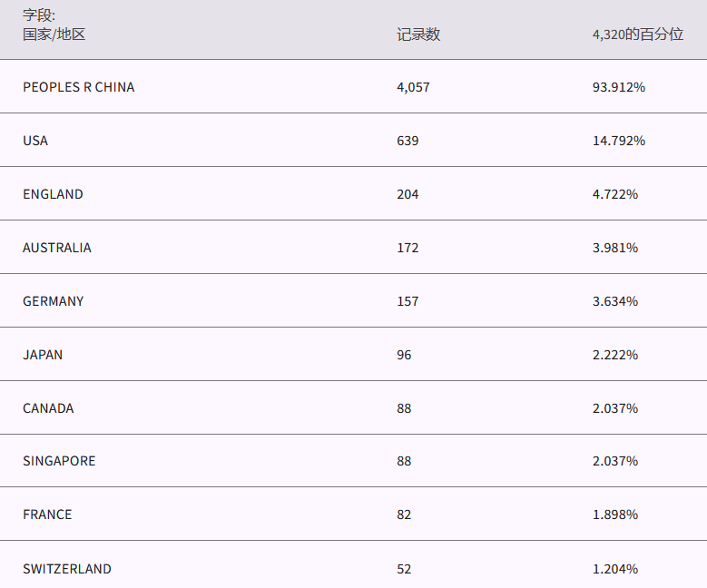Select FRANCE in the table
The image size is (707, 588).
(x=47, y=514)
